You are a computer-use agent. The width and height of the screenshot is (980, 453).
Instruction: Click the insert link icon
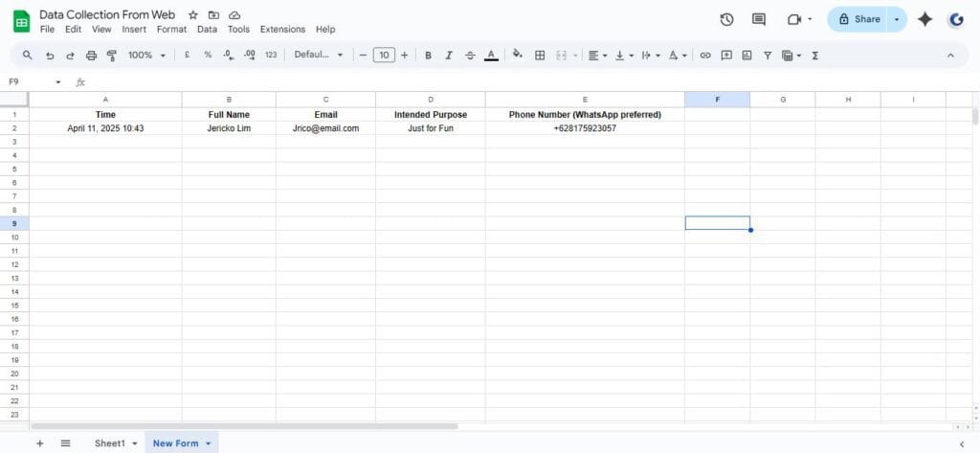point(705,56)
